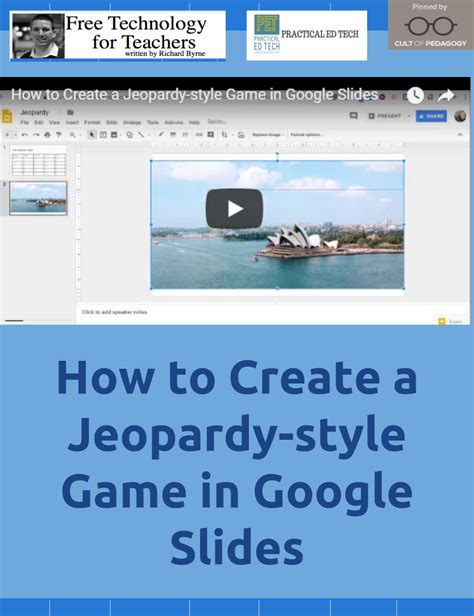Select the Line tool icon
The width and height of the screenshot is (474, 616).
click(x=141, y=135)
